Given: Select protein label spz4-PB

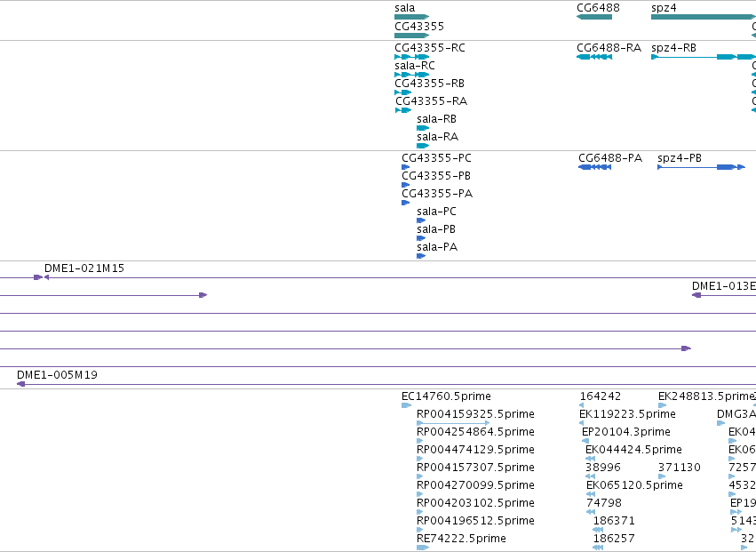Looking at the screenshot, I should tap(680, 158).
